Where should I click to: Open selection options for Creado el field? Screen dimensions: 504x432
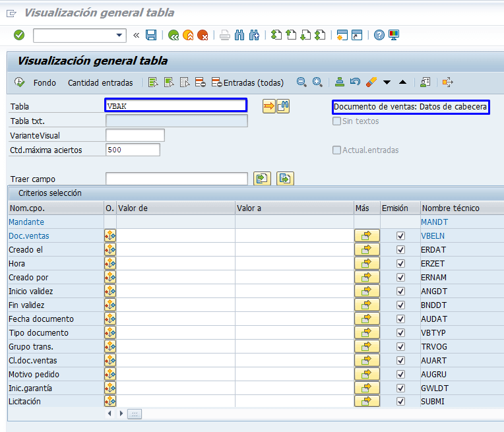(110, 249)
